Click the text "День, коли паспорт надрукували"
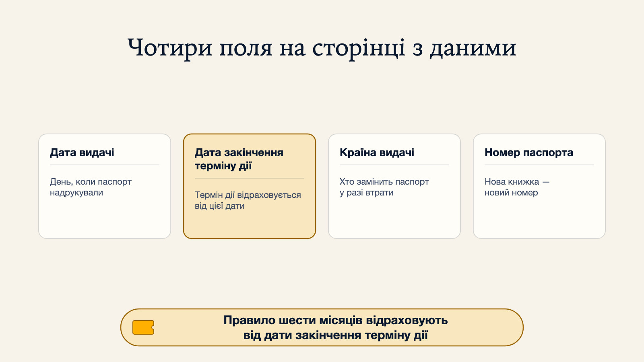This screenshot has height=362, width=644. [91, 187]
